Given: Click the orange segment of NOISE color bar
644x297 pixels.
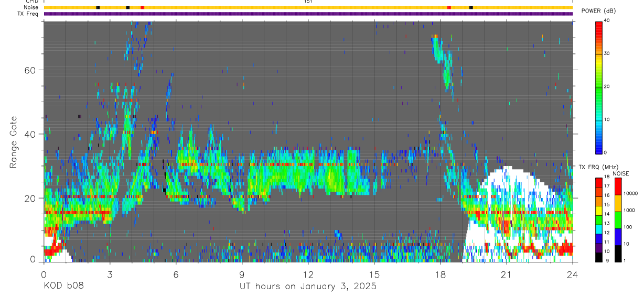Looking at the screenshot, I should coord(618,203).
